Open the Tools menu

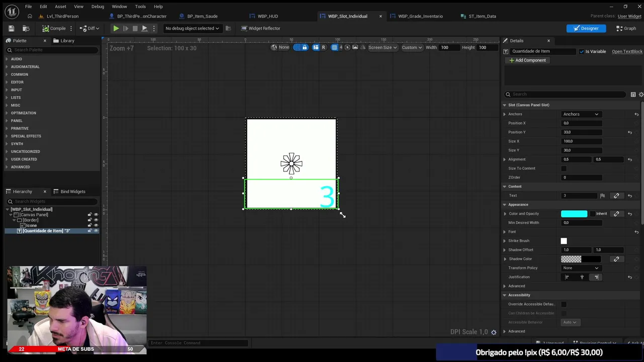[140, 7]
